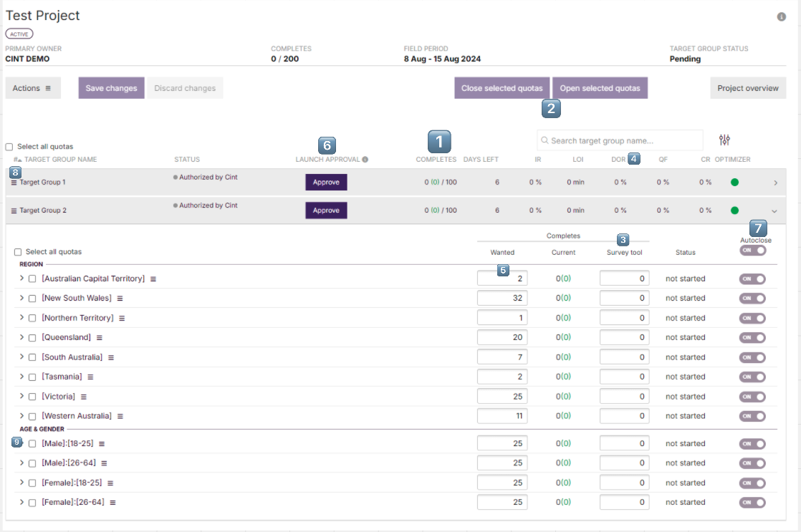Open the filter settings sliders icon
The width and height of the screenshot is (801, 532).
pyautogui.click(x=724, y=140)
